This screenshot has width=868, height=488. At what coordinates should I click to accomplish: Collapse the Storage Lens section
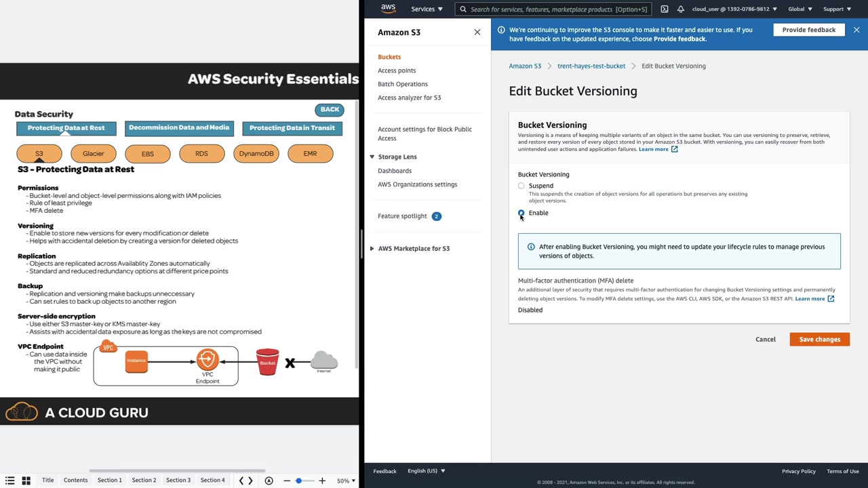(x=372, y=157)
